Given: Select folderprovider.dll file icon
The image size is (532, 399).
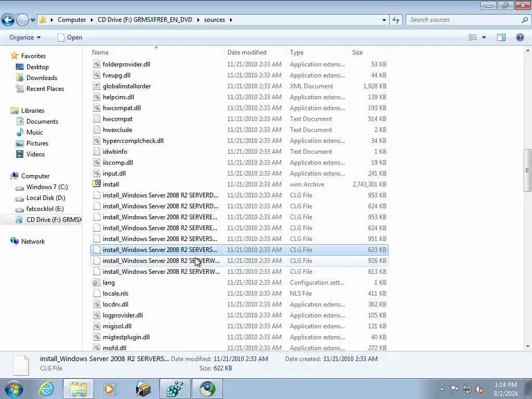Looking at the screenshot, I should pyautogui.click(x=97, y=64).
